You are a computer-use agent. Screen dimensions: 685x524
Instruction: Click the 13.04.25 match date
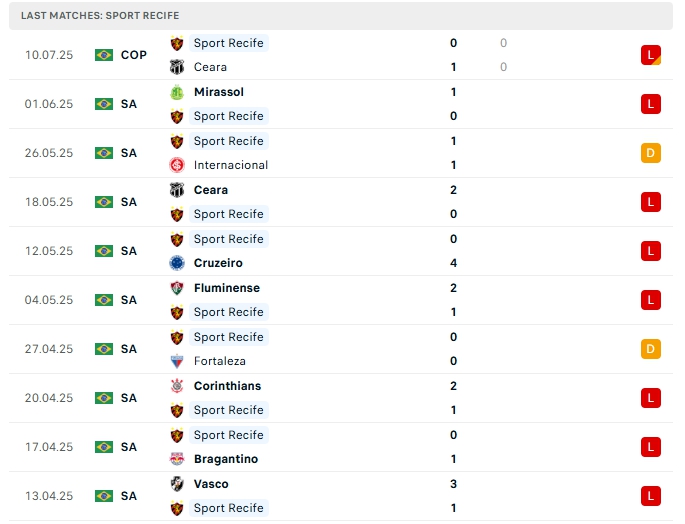49,496
